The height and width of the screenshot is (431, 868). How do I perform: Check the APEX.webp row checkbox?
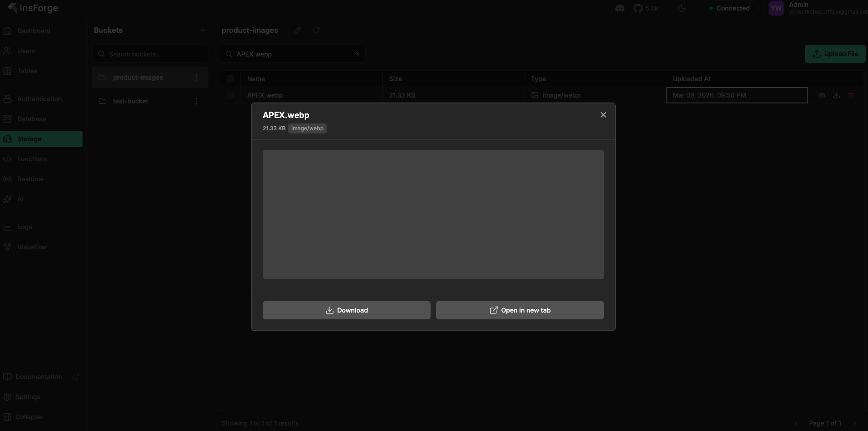(230, 95)
